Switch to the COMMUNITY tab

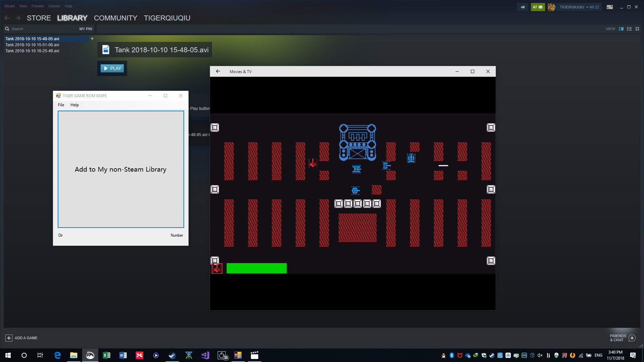click(x=115, y=18)
